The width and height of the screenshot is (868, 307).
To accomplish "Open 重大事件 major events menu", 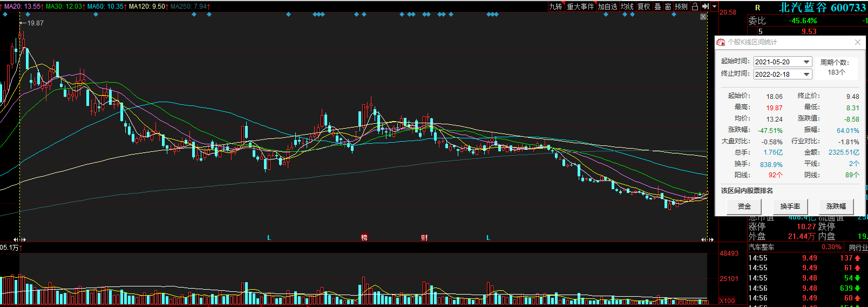I will click(x=580, y=6).
